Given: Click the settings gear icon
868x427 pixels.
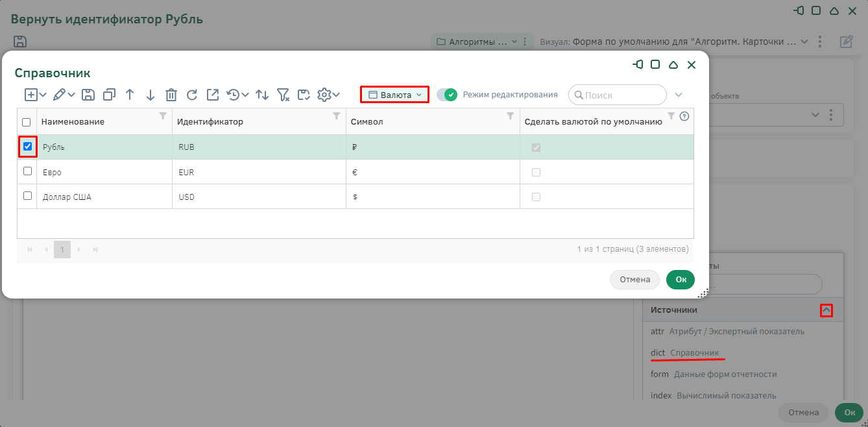Looking at the screenshot, I should [324, 95].
